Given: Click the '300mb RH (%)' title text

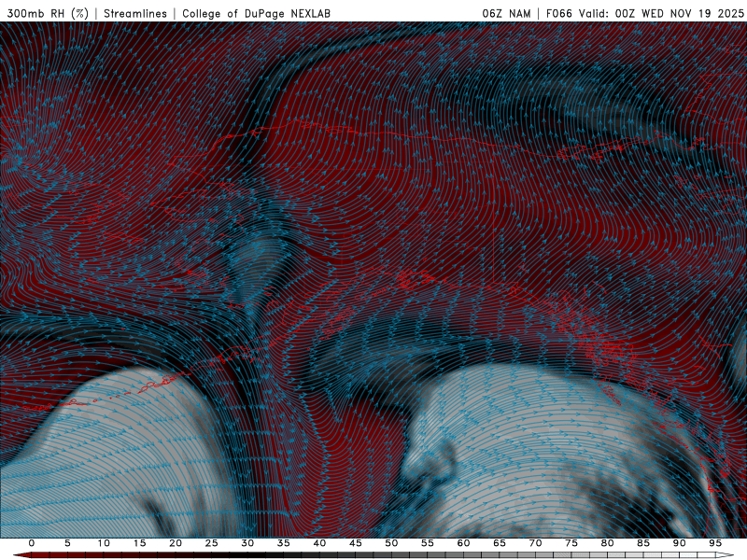Looking at the screenshot, I should click(x=49, y=14).
